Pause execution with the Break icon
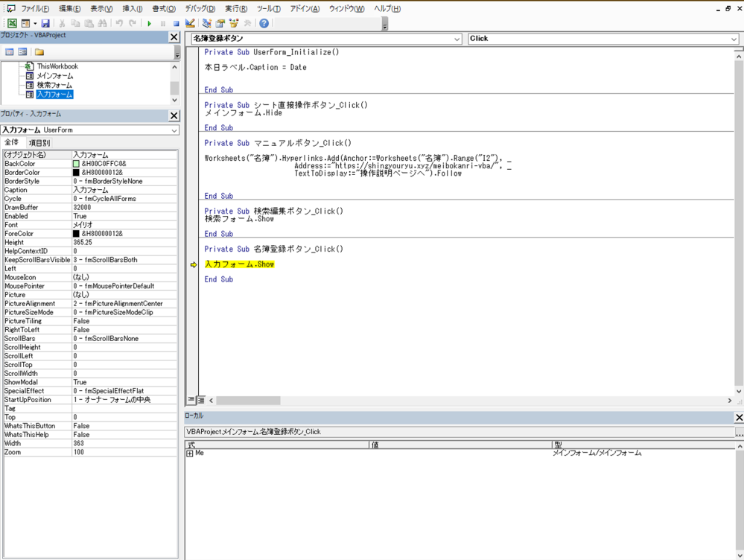The width and height of the screenshot is (744, 560). click(x=162, y=23)
